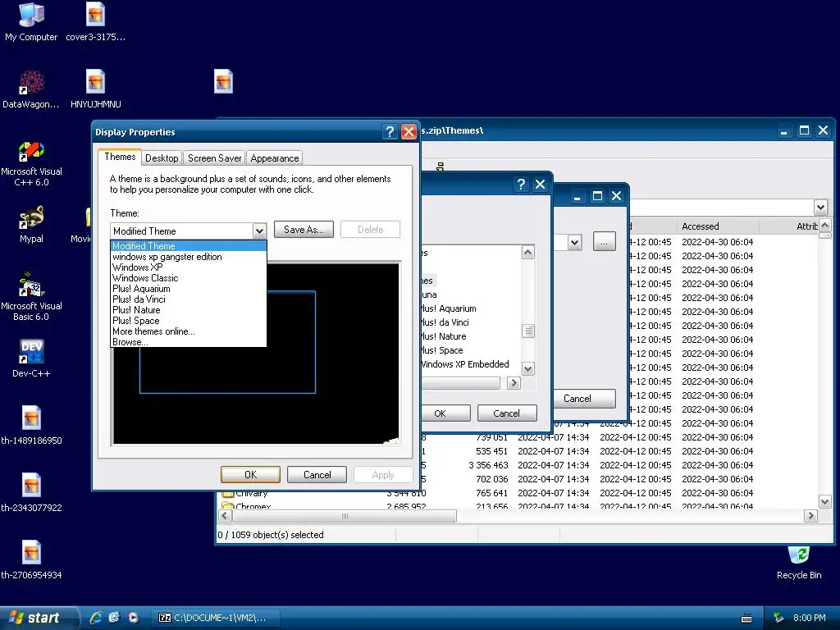Image resolution: width=840 pixels, height=630 pixels.
Task: Open Dev-C++ desktop shortcut
Action: tap(31, 359)
